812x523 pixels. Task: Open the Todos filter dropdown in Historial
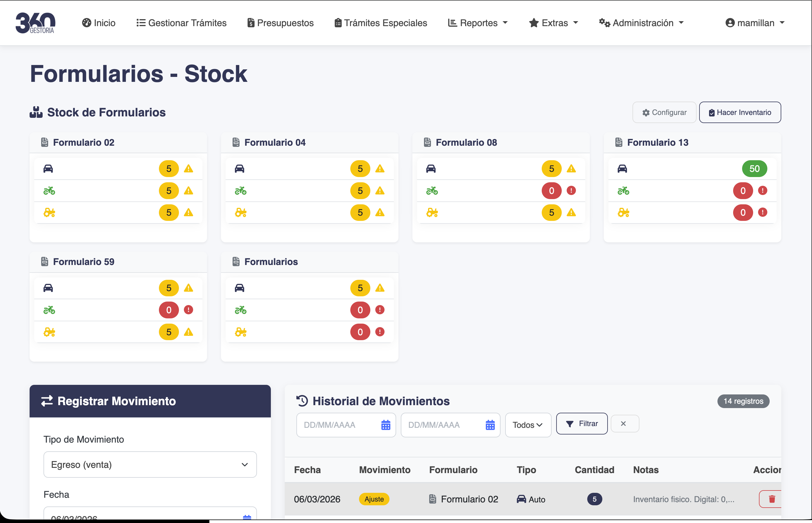[528, 425]
